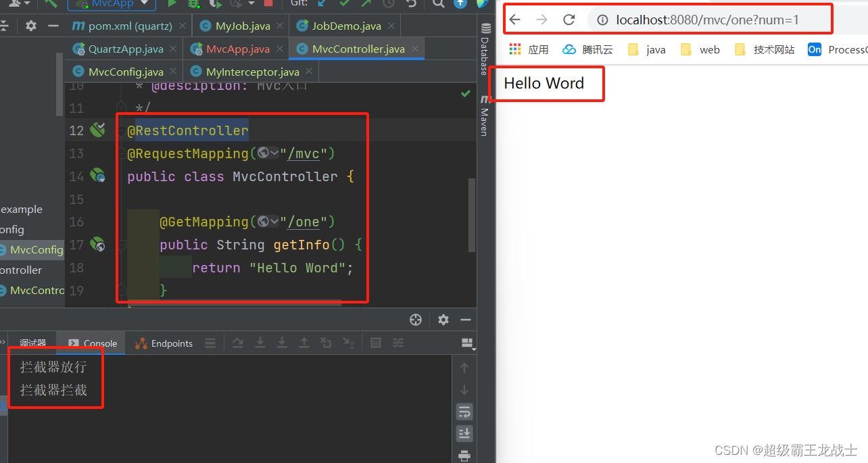This screenshot has width=868, height=463.
Task: Open the 应用 apps bookmark
Action: pyautogui.click(x=529, y=49)
